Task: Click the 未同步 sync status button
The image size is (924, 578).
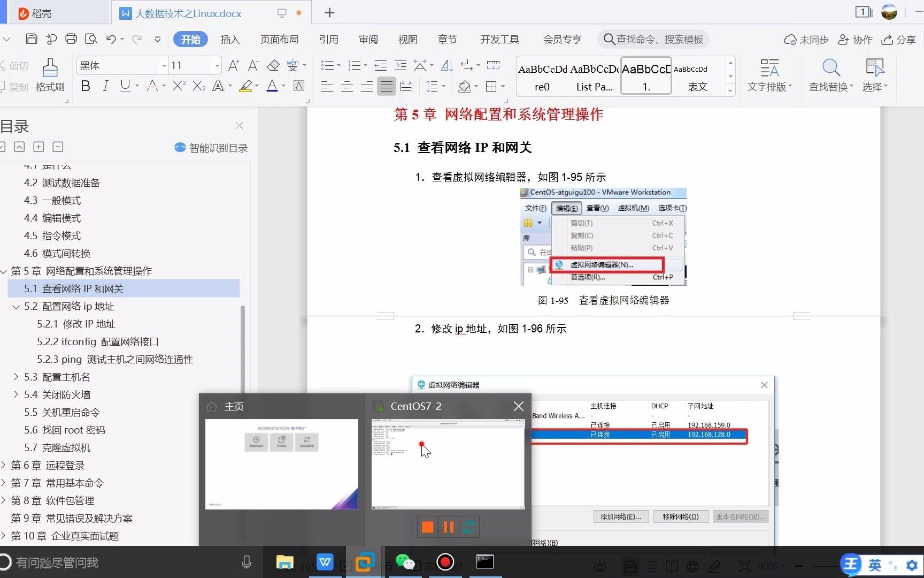Action: (x=806, y=40)
